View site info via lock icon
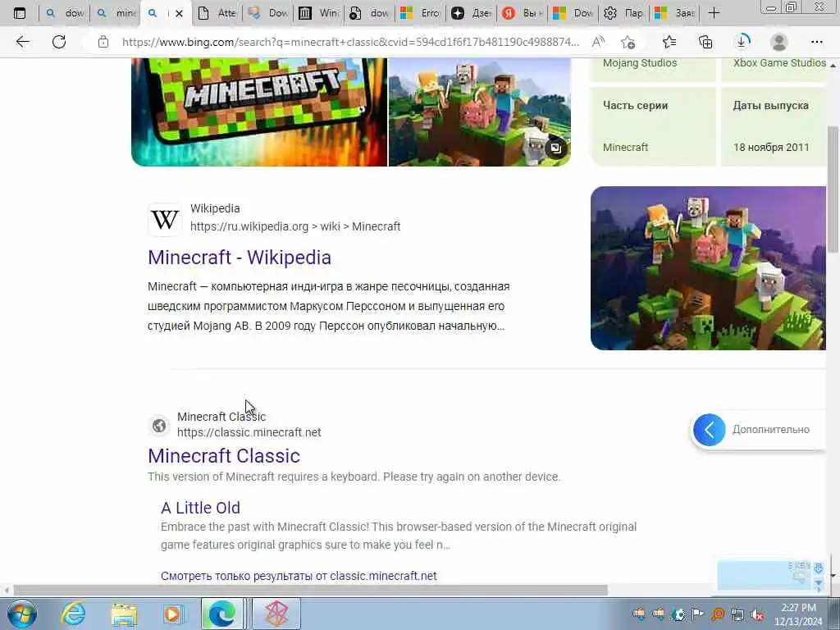Viewport: 840px width, 630px height. click(x=103, y=42)
